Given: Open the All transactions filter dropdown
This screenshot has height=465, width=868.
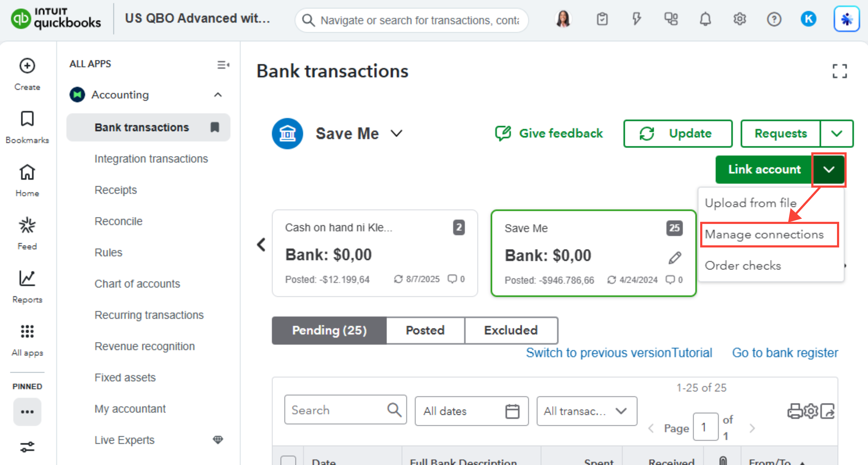Looking at the screenshot, I should pos(586,411).
